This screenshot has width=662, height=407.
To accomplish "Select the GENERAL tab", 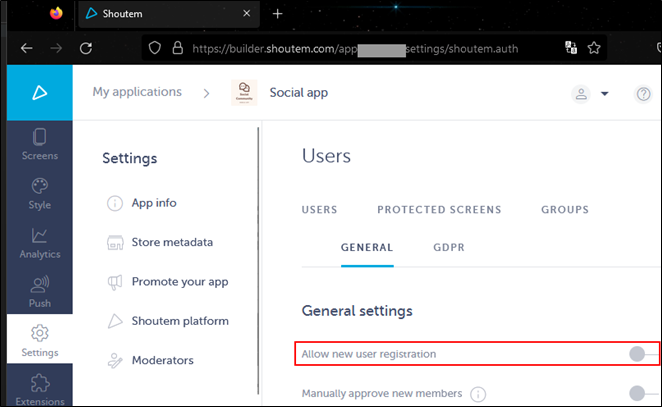I will (367, 247).
